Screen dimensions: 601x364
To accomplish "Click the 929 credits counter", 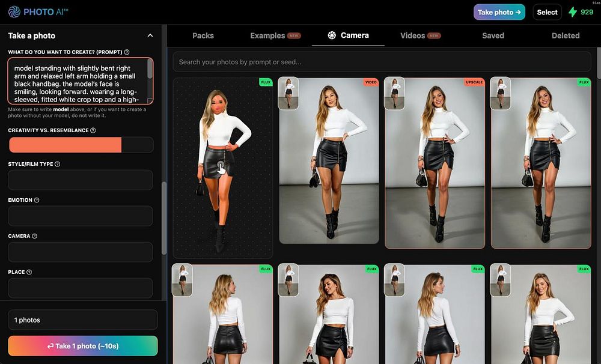I will pyautogui.click(x=587, y=12).
